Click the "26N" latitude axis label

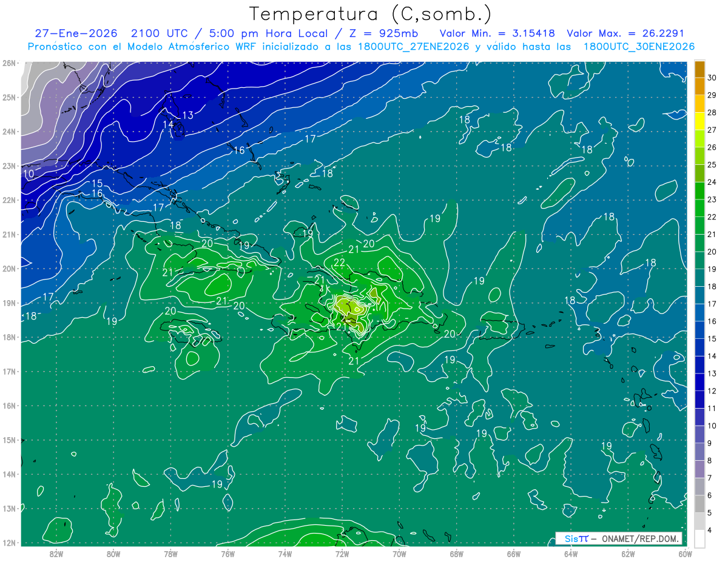pyautogui.click(x=8, y=62)
